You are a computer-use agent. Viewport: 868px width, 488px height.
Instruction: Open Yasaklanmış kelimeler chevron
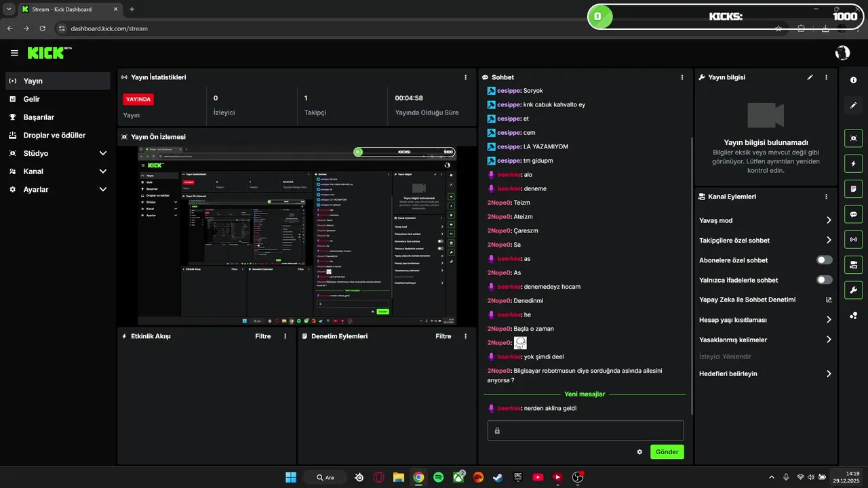pos(829,340)
